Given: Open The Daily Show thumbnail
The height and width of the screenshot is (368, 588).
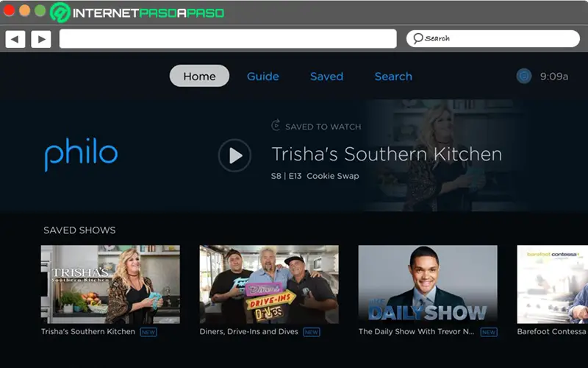Looking at the screenshot, I should click(x=428, y=284).
